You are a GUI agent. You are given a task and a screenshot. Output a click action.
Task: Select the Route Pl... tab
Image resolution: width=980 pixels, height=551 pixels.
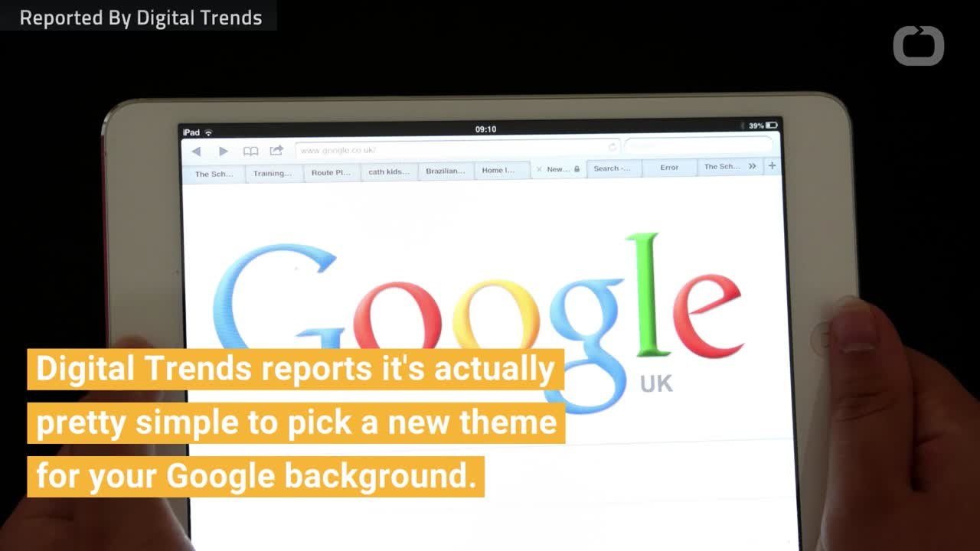[332, 172]
